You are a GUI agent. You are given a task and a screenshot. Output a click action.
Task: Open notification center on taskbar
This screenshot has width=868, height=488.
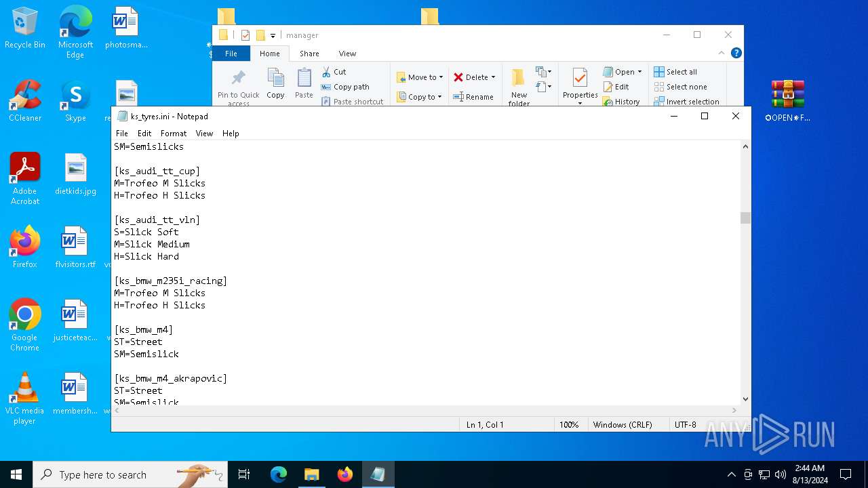tap(846, 474)
